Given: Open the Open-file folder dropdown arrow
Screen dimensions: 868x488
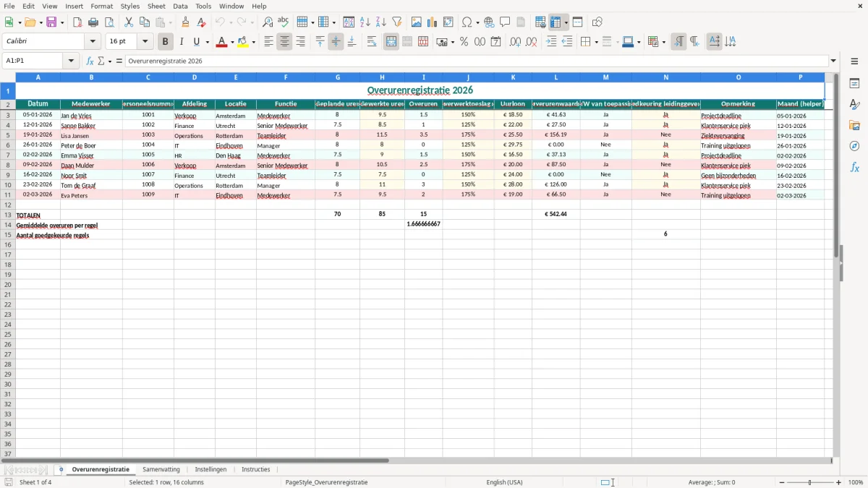Looking at the screenshot, I should 41,22.
